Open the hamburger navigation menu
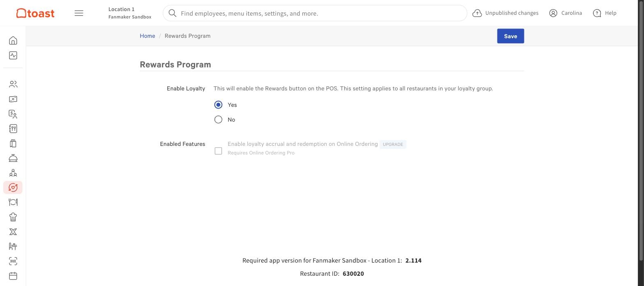644x286 pixels. (79, 13)
